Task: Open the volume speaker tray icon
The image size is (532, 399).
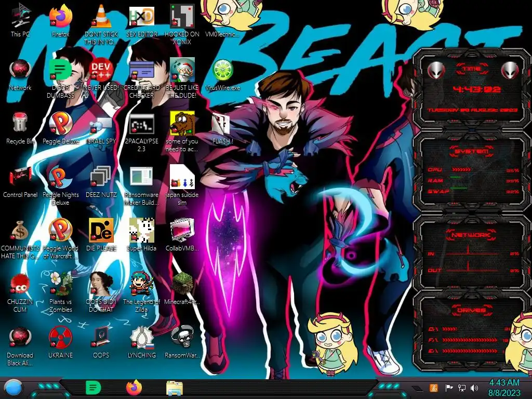Action: (474, 388)
